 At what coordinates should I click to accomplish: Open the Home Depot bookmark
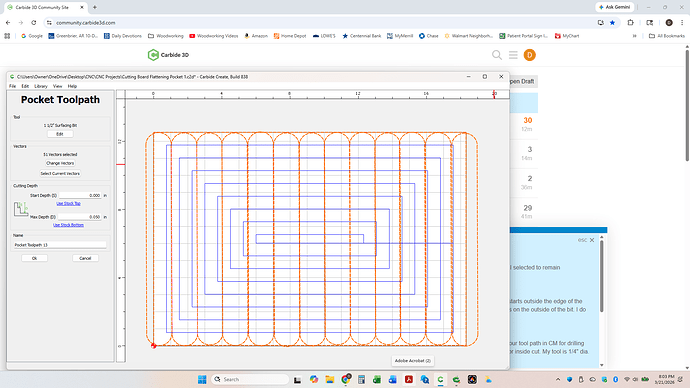tap(290, 36)
